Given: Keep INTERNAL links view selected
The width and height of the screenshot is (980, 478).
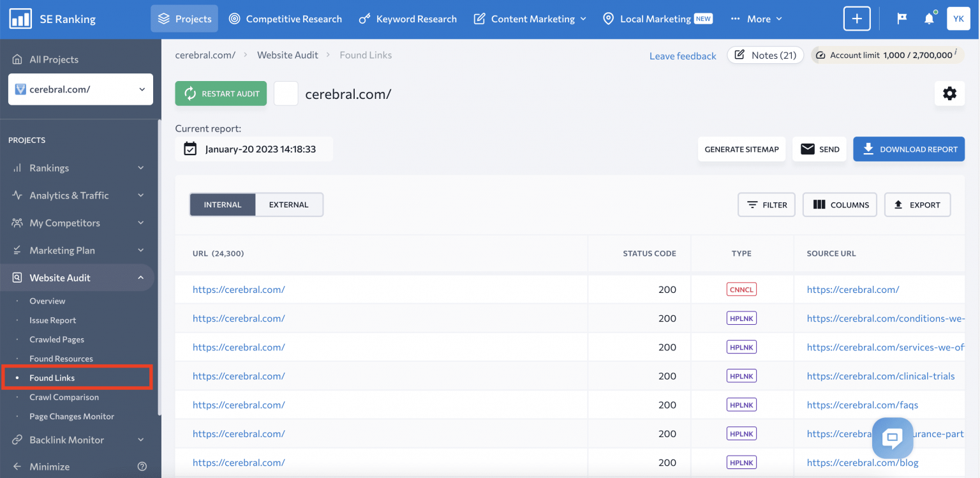Looking at the screenshot, I should coord(223,204).
